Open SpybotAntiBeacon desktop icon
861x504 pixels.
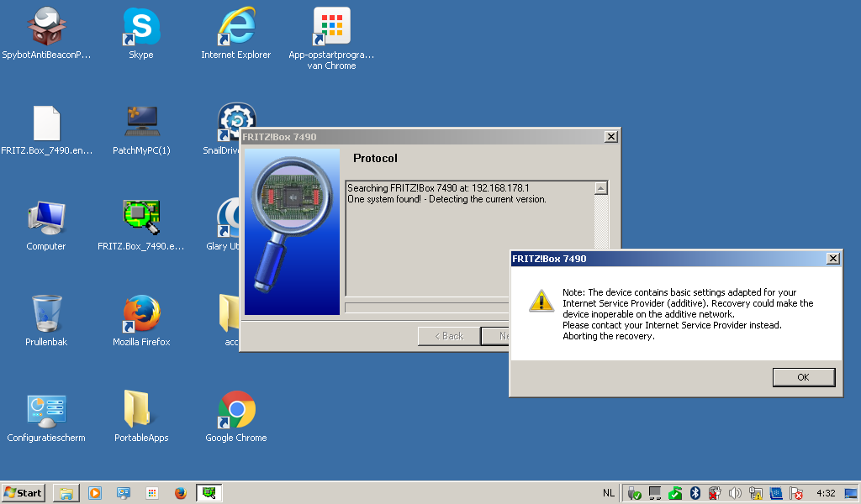[x=46, y=34]
